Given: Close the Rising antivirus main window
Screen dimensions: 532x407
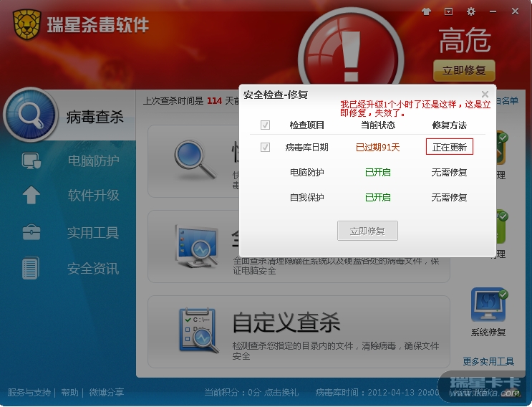Looking at the screenshot, I should click(515, 11).
